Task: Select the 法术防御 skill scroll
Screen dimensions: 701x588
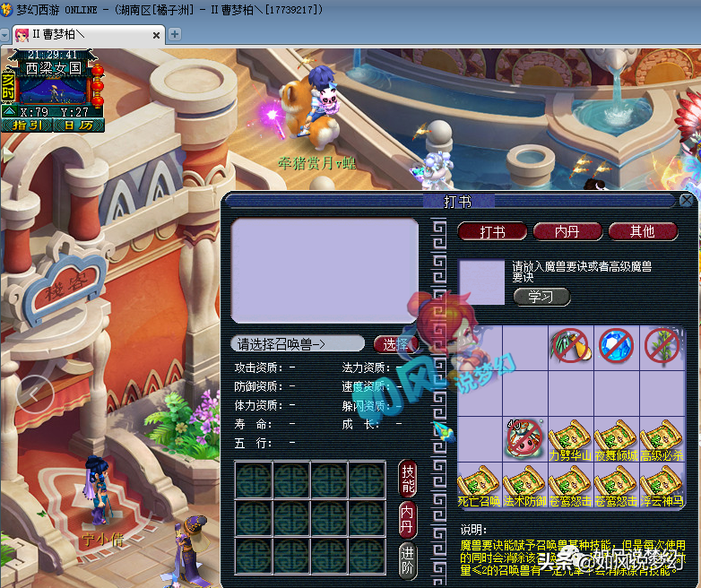Action: point(525,486)
